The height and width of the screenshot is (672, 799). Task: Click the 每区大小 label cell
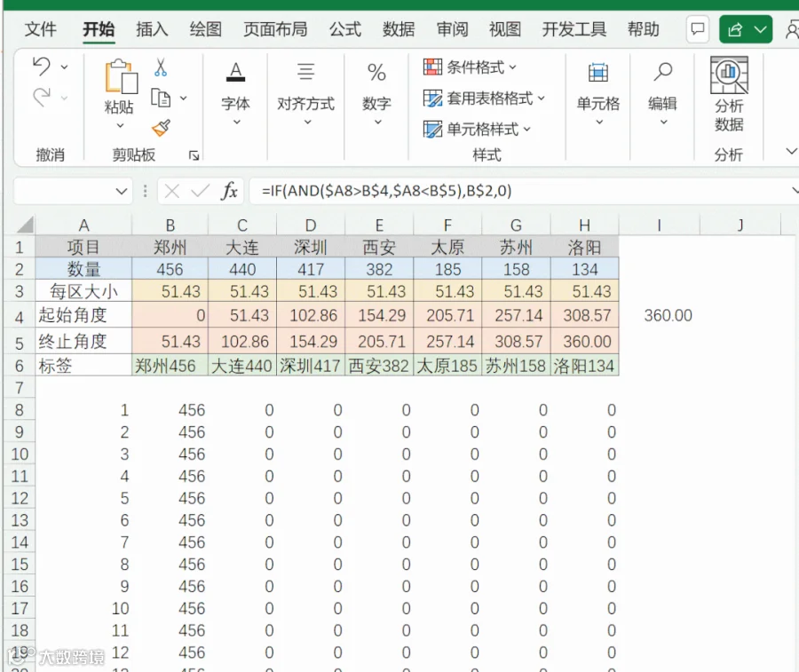pyautogui.click(x=83, y=291)
